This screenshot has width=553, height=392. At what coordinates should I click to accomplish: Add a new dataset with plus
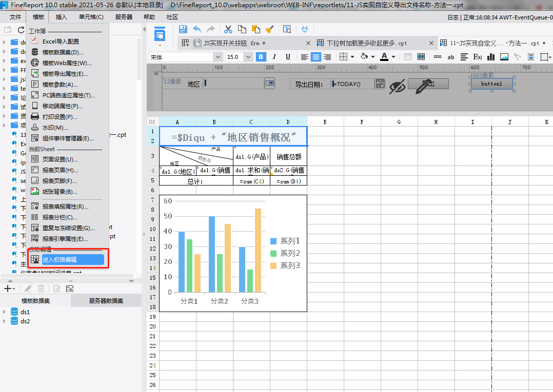point(7,289)
